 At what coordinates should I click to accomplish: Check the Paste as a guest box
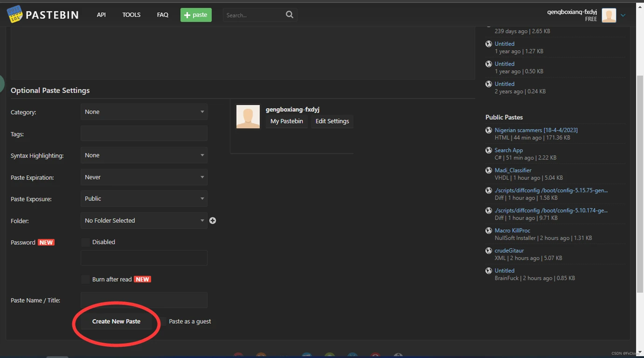[x=163, y=321]
